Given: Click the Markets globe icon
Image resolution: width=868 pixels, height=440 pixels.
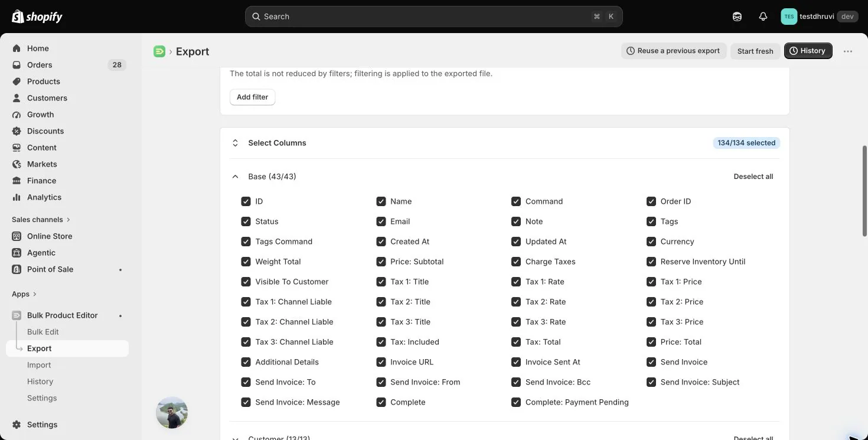Looking at the screenshot, I should pos(17,164).
